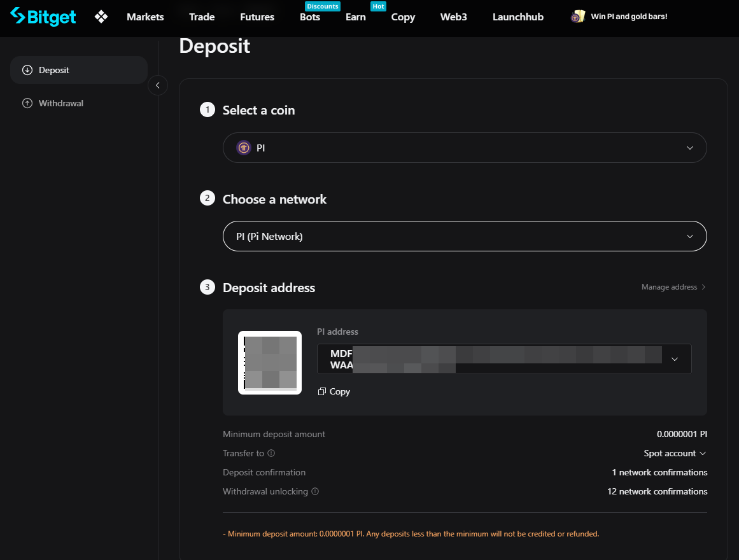Collapse the sidebar with chevron button
Screen dimensions: 739x560
click(158, 85)
